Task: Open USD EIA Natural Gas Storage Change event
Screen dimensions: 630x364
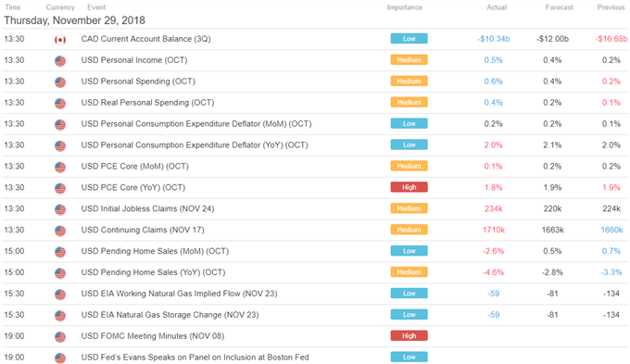Action: 170,315
